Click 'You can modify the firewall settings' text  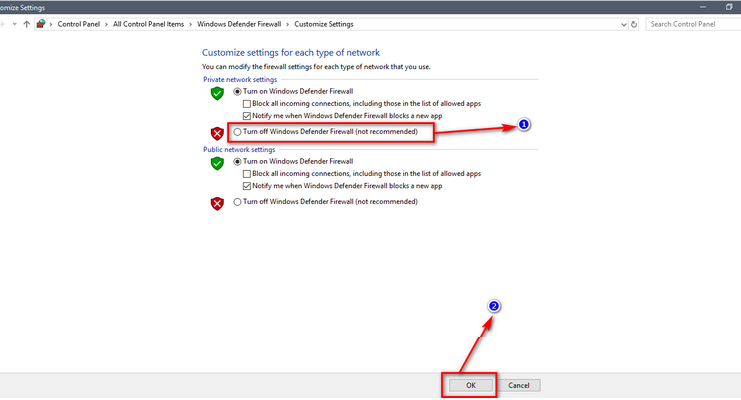click(316, 67)
